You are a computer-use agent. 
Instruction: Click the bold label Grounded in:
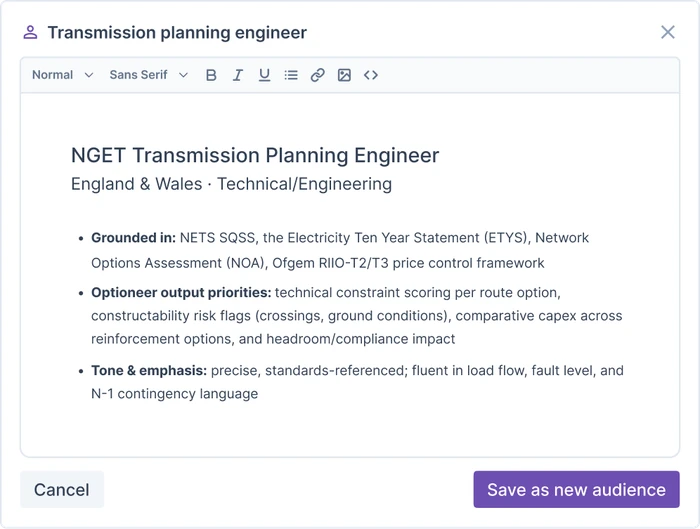pyautogui.click(x=133, y=237)
